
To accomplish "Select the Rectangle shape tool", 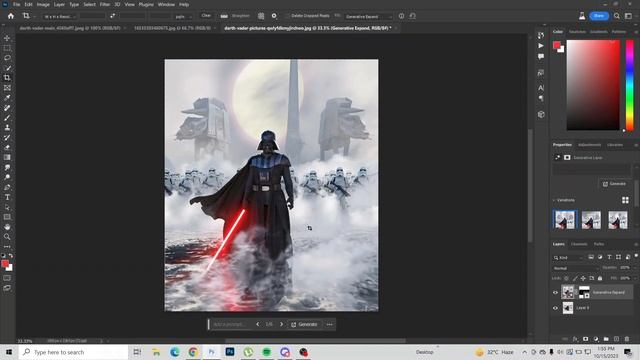I will (7, 217).
